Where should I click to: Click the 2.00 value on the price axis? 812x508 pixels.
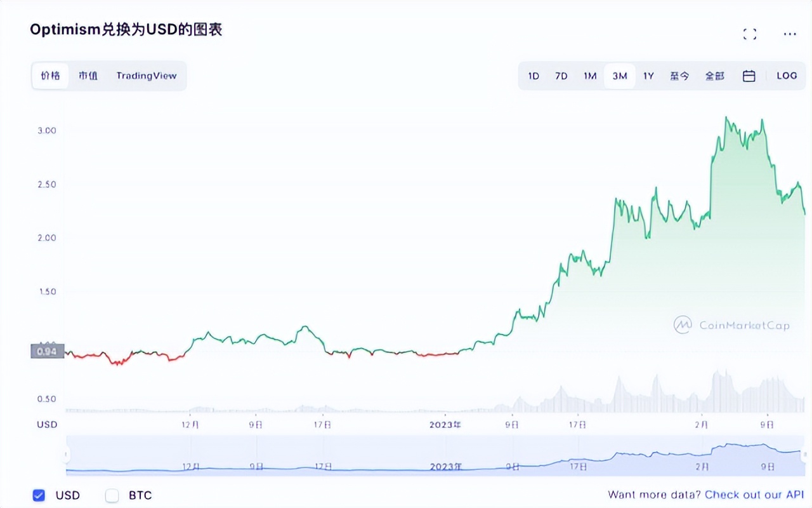click(x=46, y=237)
